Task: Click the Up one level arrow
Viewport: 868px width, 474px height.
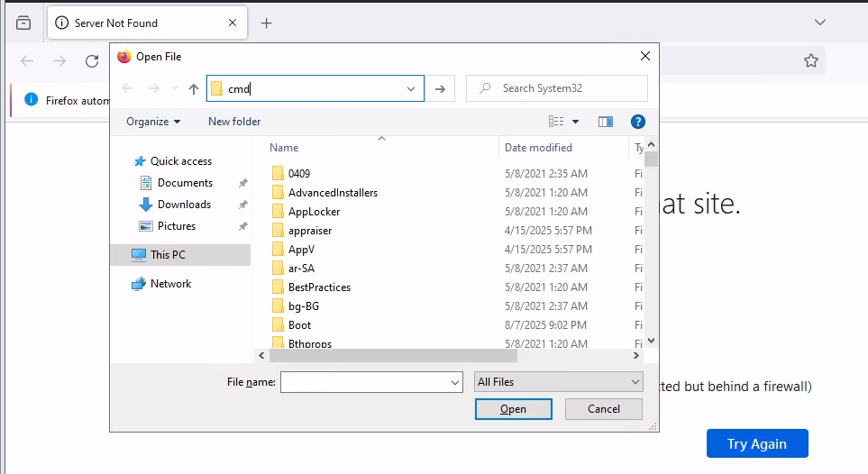Action: [193, 88]
